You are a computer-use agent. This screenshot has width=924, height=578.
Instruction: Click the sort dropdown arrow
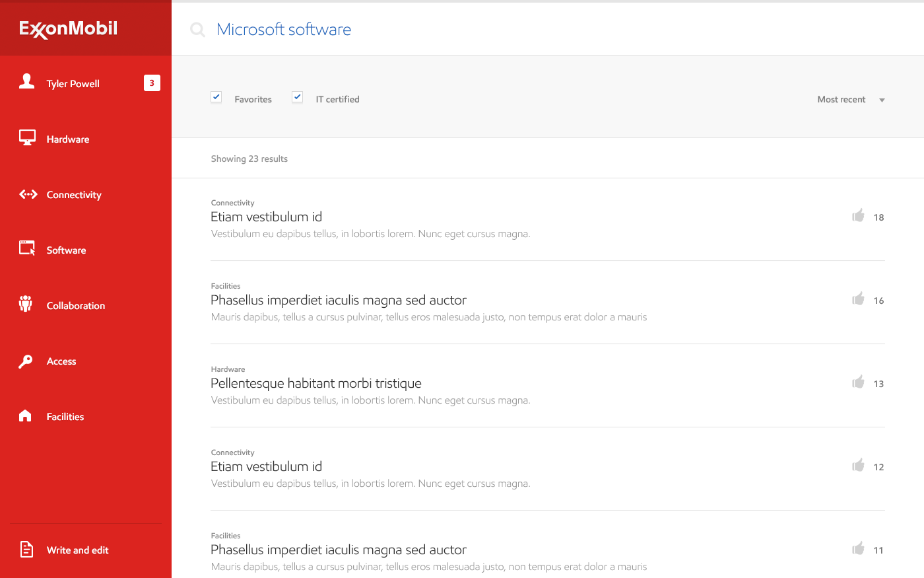coord(882,100)
